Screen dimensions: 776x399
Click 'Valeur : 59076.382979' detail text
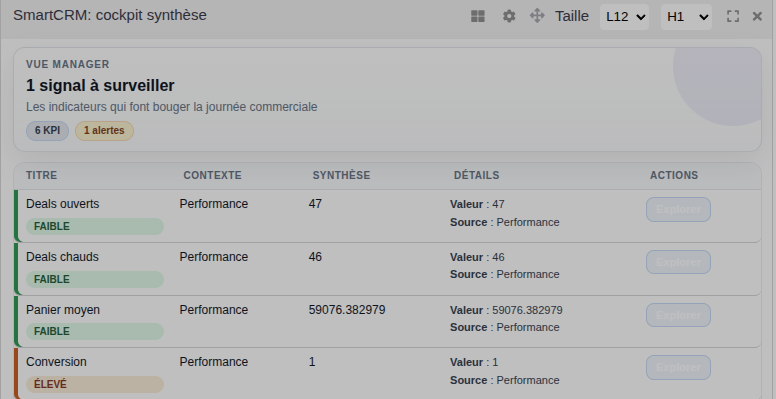(x=506, y=310)
